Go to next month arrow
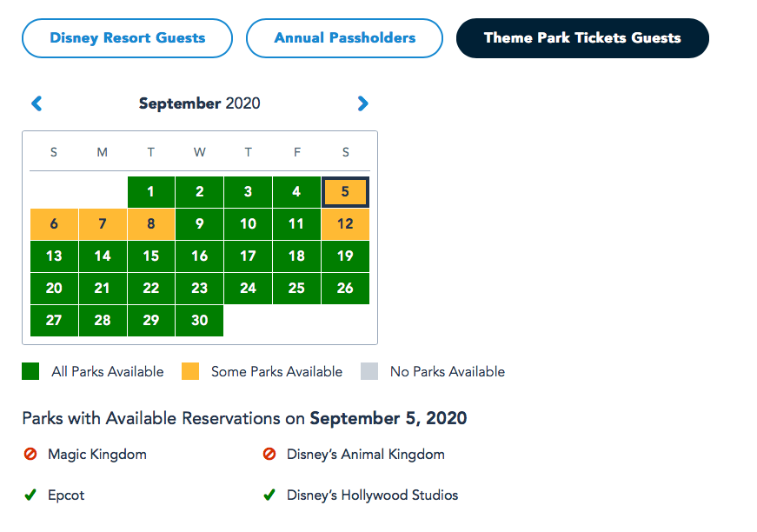The image size is (757, 532). (362, 103)
